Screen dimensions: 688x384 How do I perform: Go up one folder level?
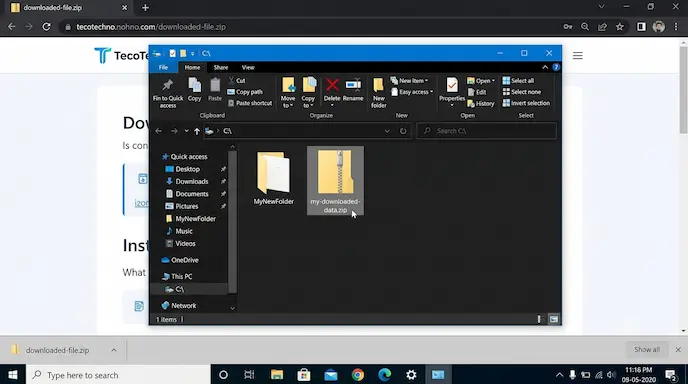[197, 131]
